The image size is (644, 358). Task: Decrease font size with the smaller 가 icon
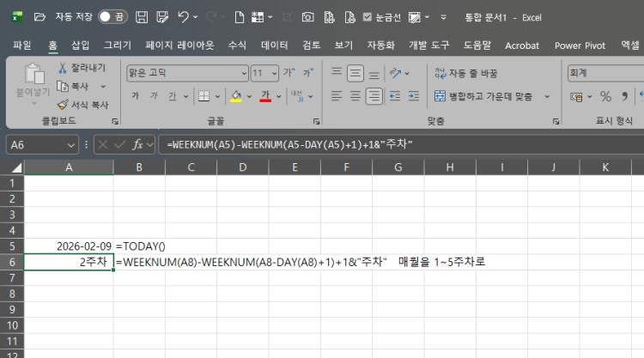tap(308, 73)
